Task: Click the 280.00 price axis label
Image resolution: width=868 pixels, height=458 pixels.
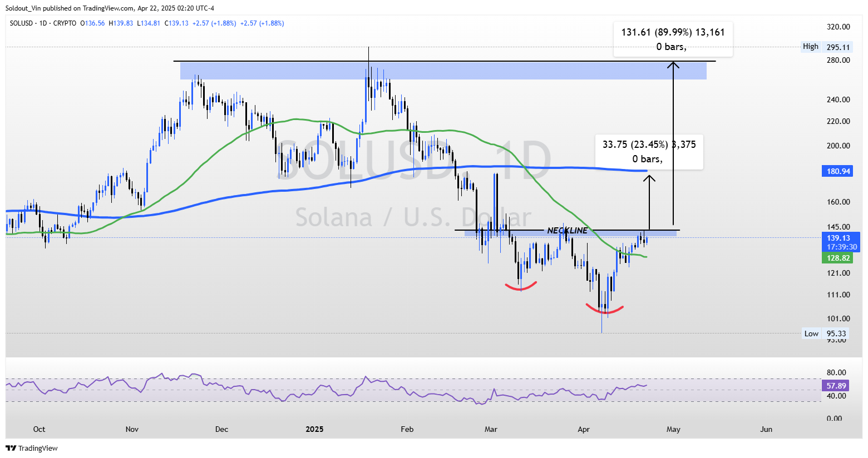Action: tap(838, 60)
